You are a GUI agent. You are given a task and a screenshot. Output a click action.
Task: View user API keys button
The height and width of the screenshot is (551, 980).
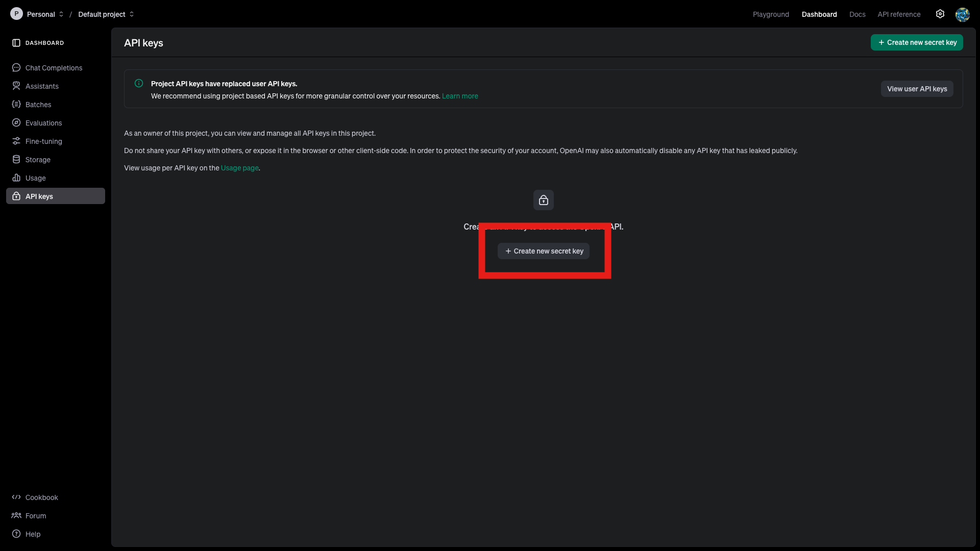click(x=917, y=88)
